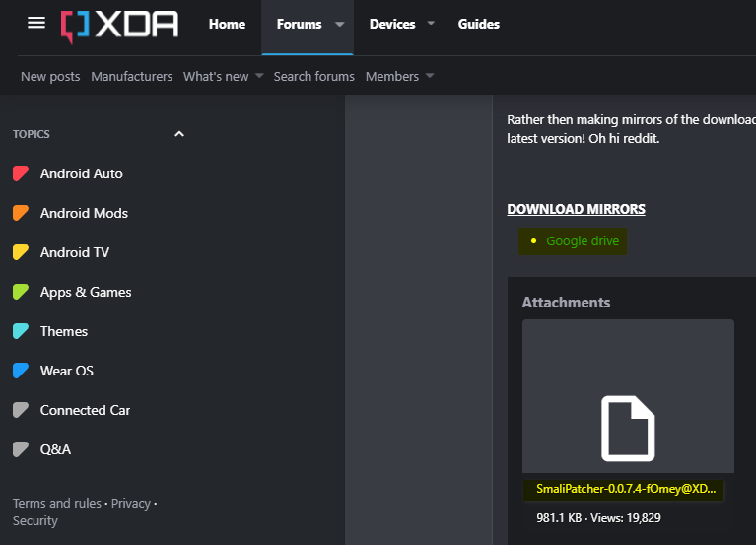Viewport: 756px width, 545px height.
Task: Open Android Auto topic
Action: 82,173
